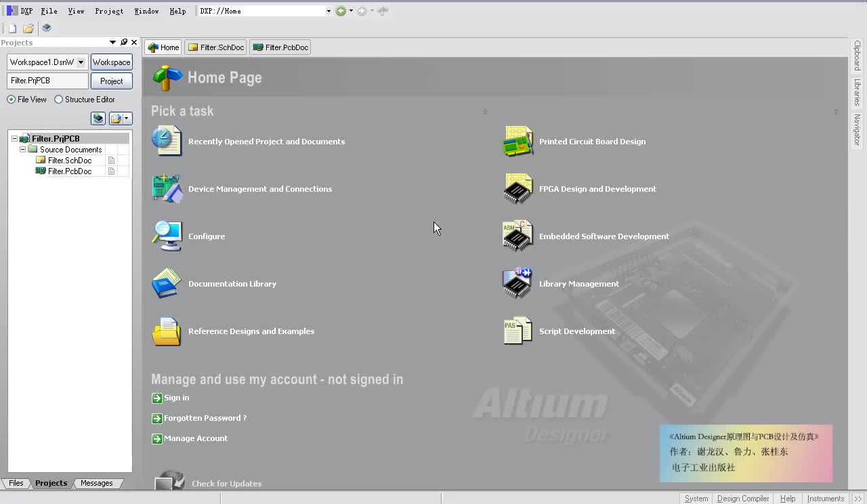Click the Script Development icon
Screen dimensions: 867x504
coord(517,331)
